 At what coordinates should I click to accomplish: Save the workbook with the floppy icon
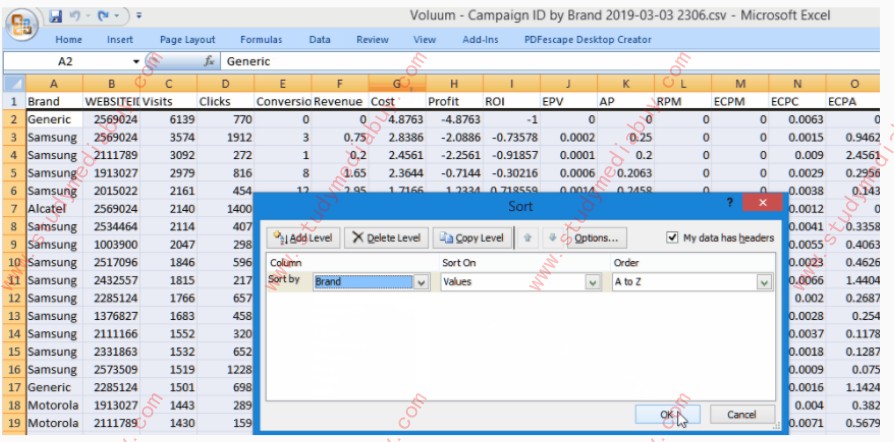click(x=56, y=16)
